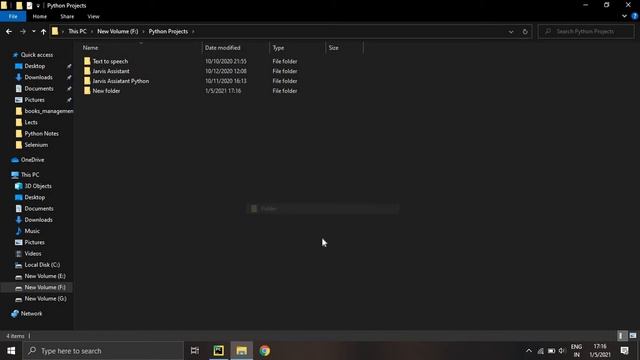Show hidden system tray icons
This screenshot has height=360, width=640.
[529, 351]
